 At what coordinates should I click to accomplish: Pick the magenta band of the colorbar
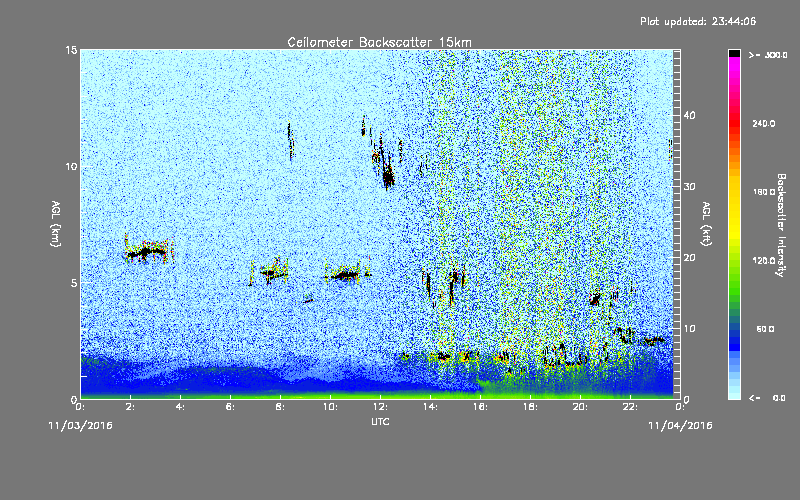734,66
